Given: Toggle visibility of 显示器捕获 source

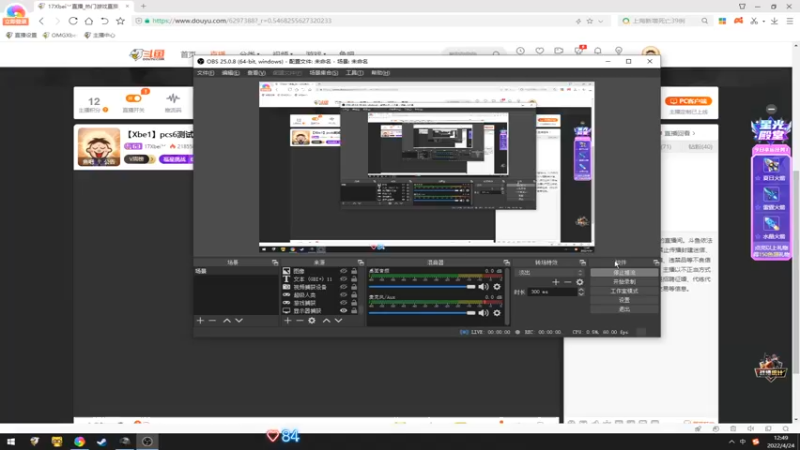Looking at the screenshot, I should 343,310.
